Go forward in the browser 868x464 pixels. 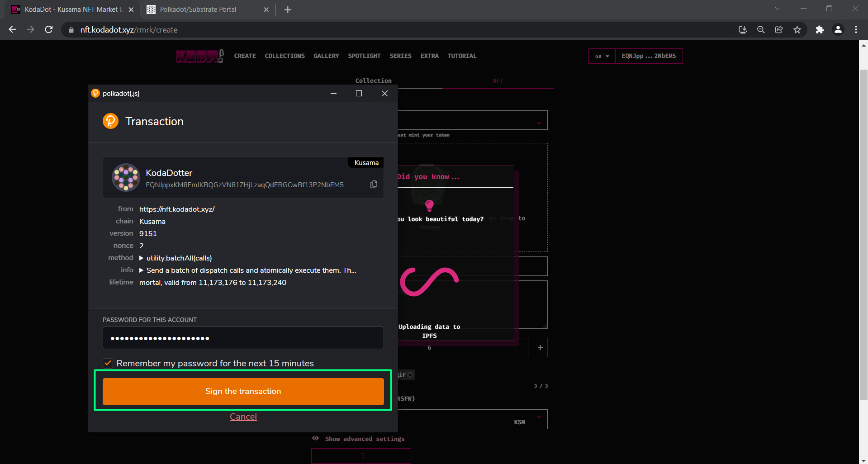pos(30,29)
